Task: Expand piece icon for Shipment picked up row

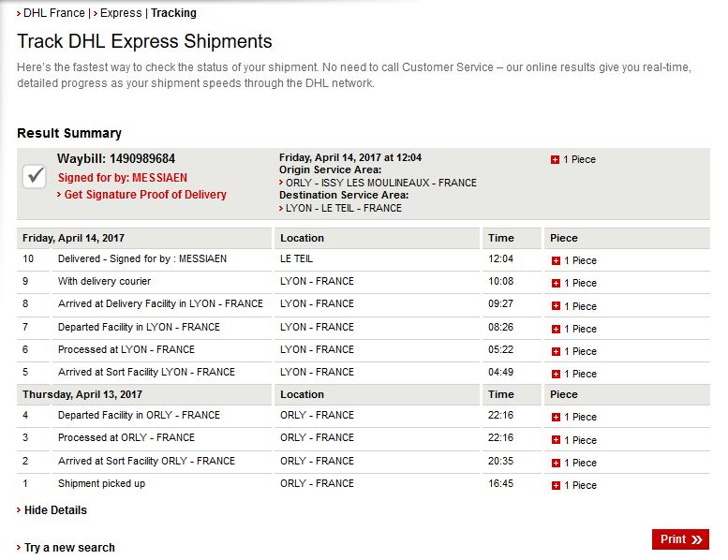Action: 556,485
